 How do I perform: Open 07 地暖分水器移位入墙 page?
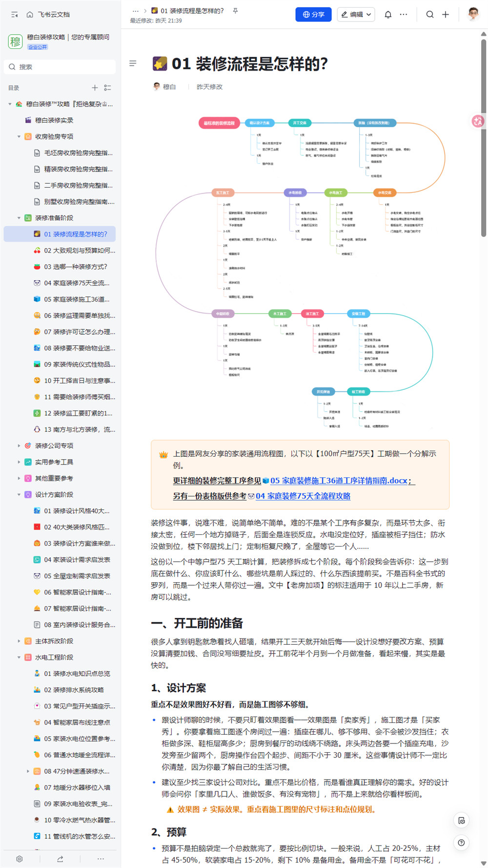pyautogui.click(x=60, y=787)
